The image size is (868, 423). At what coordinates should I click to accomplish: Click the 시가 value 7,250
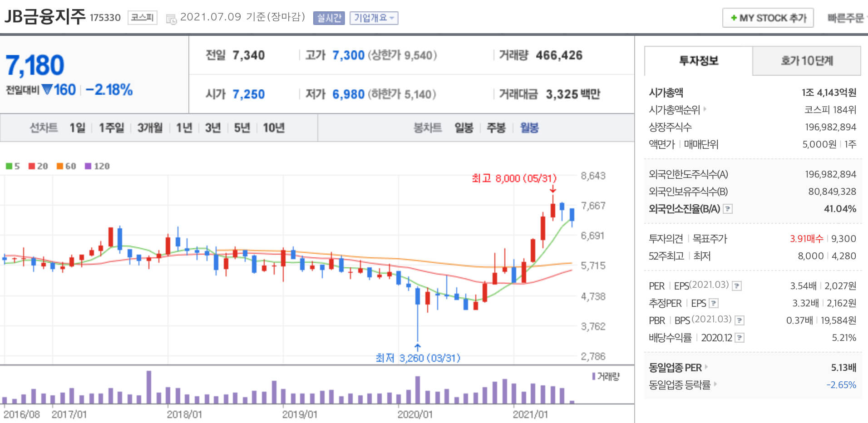pos(249,94)
